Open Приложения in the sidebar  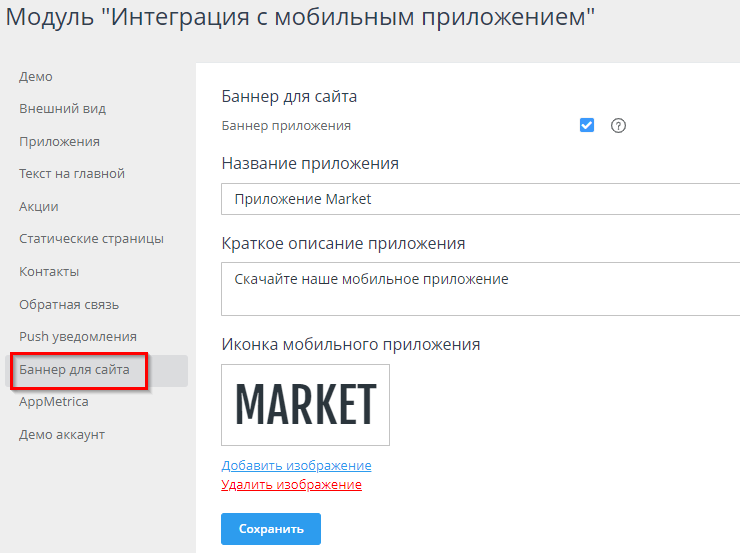(59, 141)
